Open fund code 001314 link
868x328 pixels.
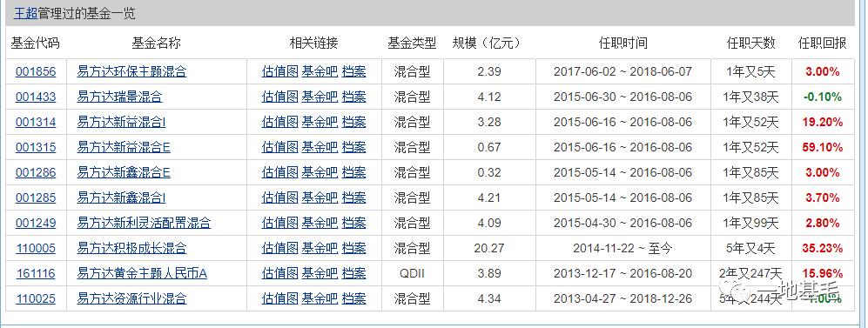tap(36, 123)
